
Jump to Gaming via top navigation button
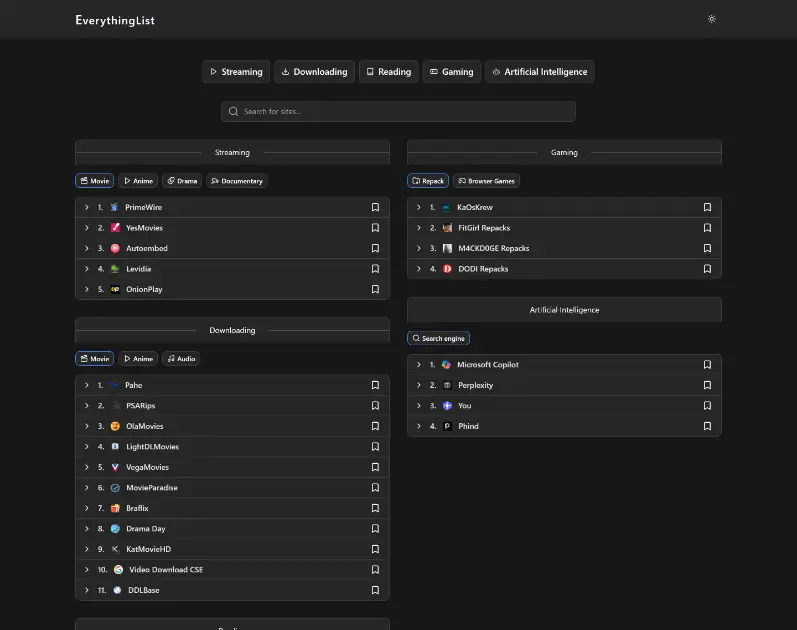coord(452,72)
